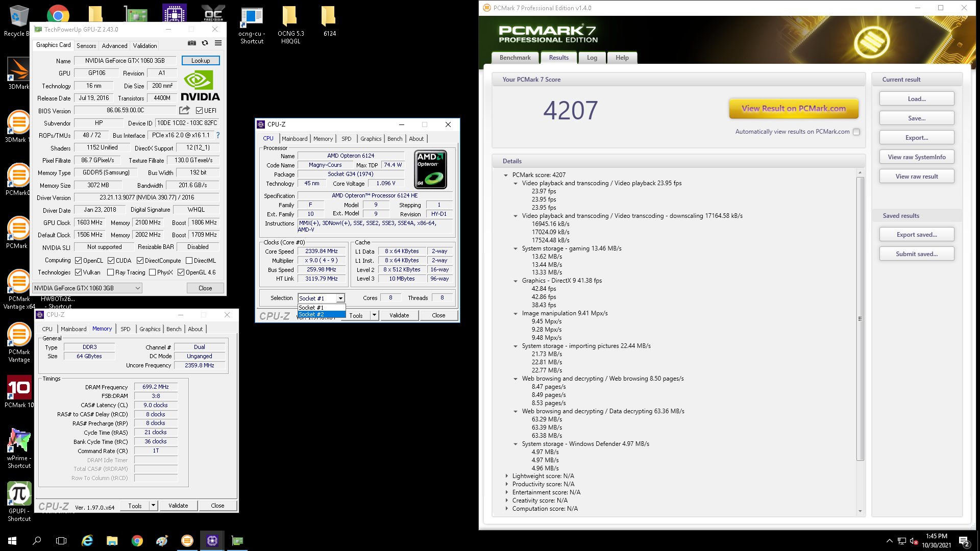Toggle the DirectML checkbox
Image resolution: width=980 pixels, height=551 pixels.
[189, 261]
